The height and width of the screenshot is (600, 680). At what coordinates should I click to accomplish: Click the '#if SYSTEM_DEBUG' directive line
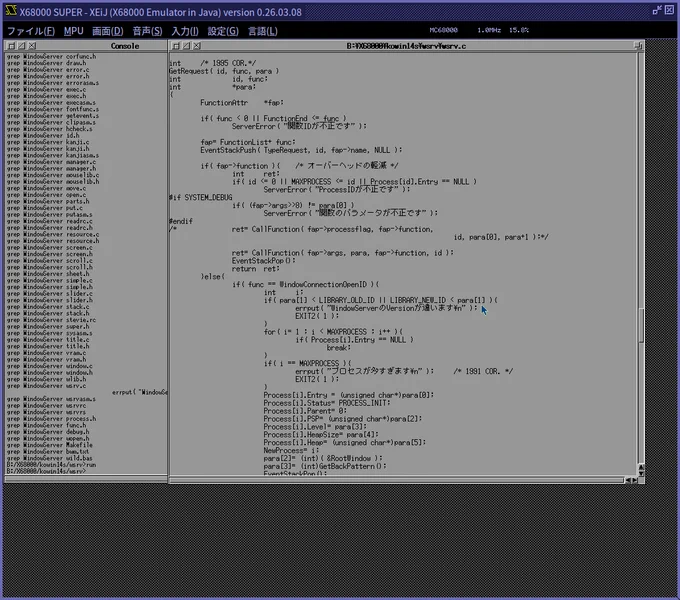[x=200, y=198]
